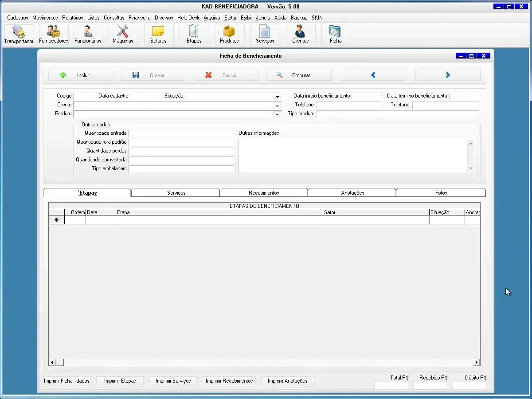The width and height of the screenshot is (532, 399).
Task: Open the Transportador truck icon
Action: coord(19,35)
